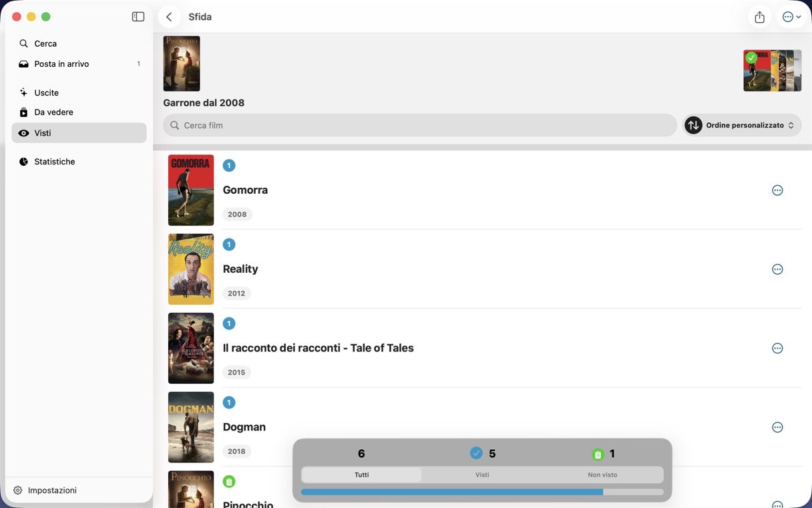812x508 pixels.
Task: Switch to the Non visto filter tab
Action: (x=602, y=475)
